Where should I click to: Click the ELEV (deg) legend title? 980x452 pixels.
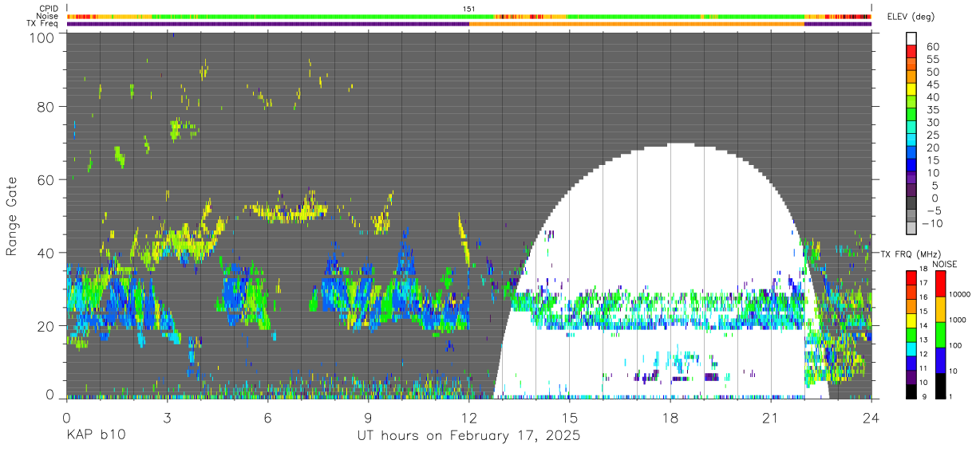coord(911,17)
